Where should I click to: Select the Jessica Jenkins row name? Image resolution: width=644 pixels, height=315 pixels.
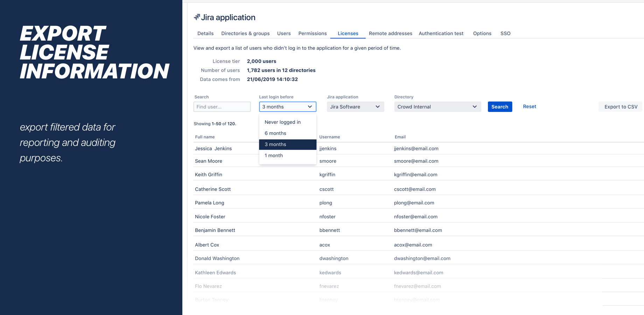213,148
